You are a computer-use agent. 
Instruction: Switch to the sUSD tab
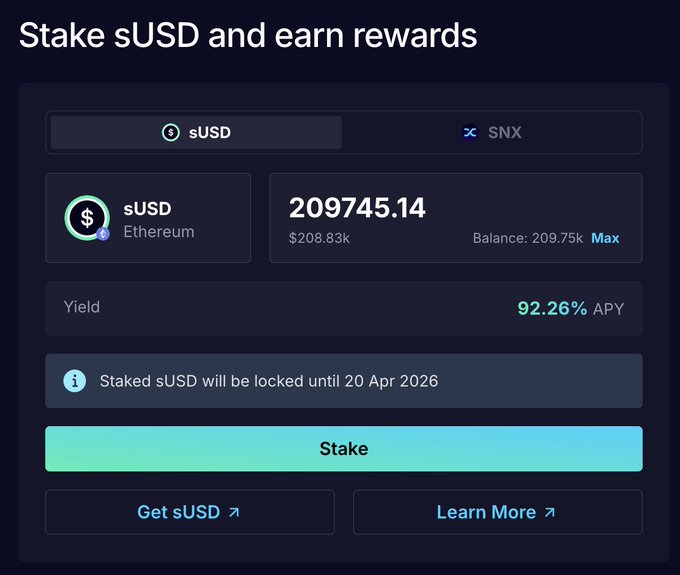pyautogui.click(x=196, y=132)
